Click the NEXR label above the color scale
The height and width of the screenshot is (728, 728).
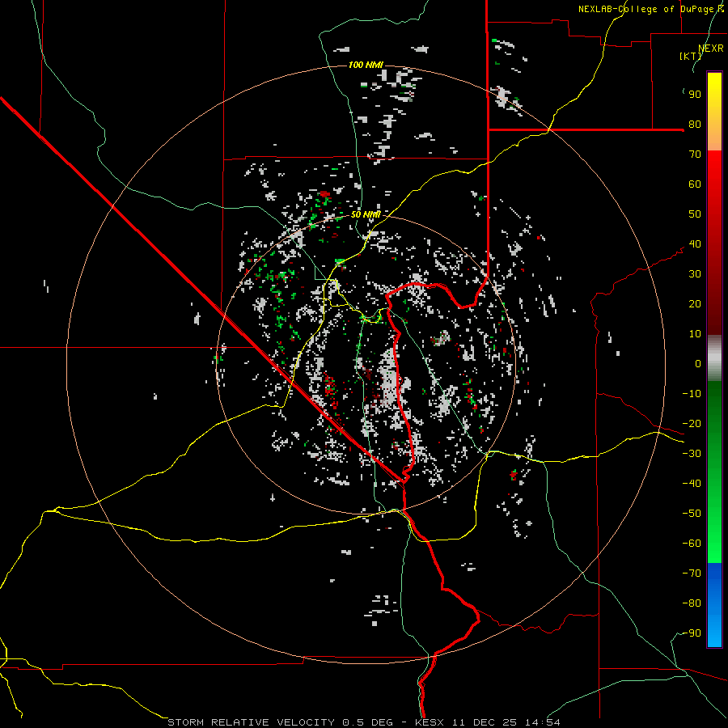point(711,49)
